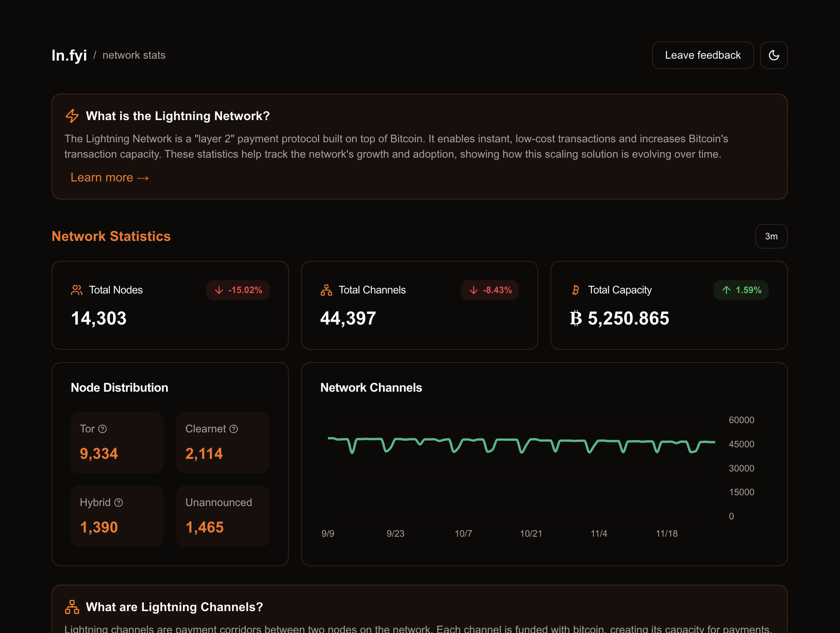Follow the Learn more link
Image resolution: width=840 pixels, height=633 pixels.
110,177
